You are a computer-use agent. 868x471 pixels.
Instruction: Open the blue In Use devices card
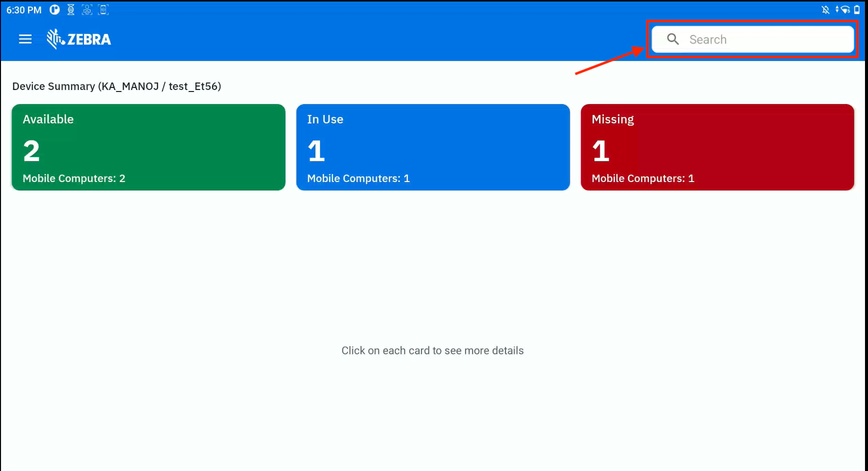[433, 147]
